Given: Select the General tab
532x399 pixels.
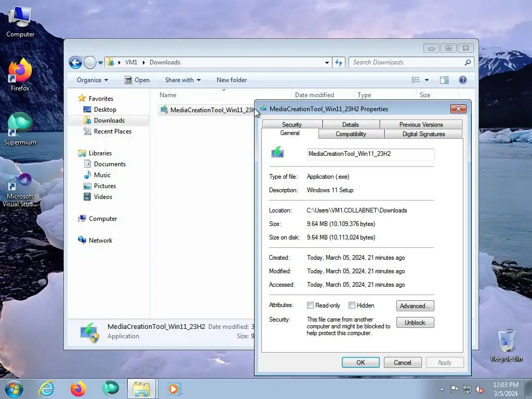Looking at the screenshot, I should (290, 133).
